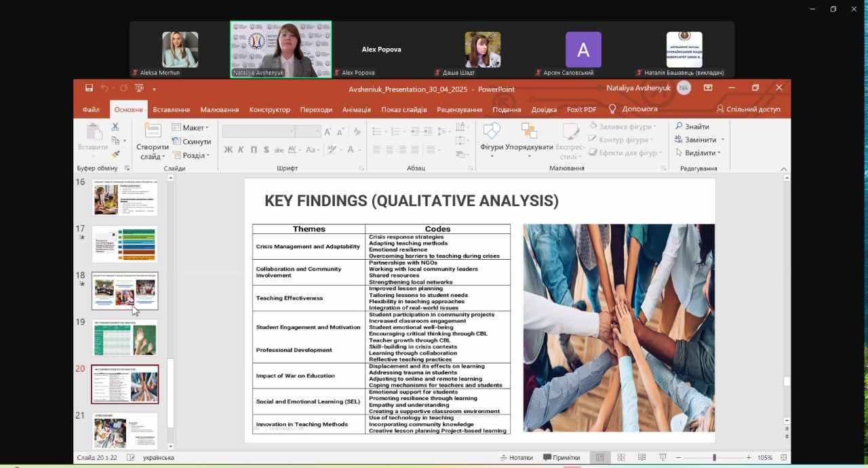Viewport: 868px width, 468px height.
Task: Click Спільний доступ share button
Action: pos(749,109)
